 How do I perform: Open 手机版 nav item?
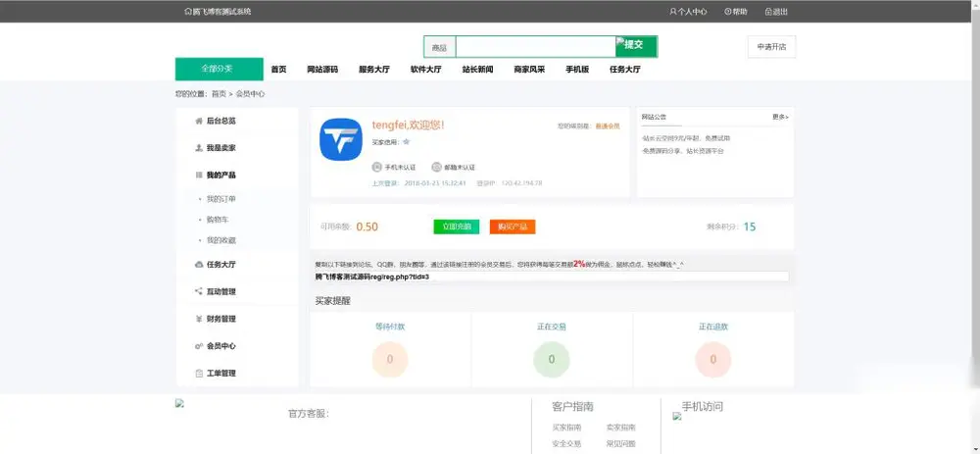[x=577, y=70]
